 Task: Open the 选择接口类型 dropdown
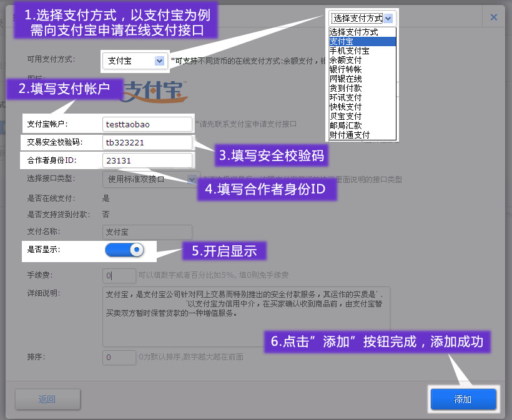point(150,179)
